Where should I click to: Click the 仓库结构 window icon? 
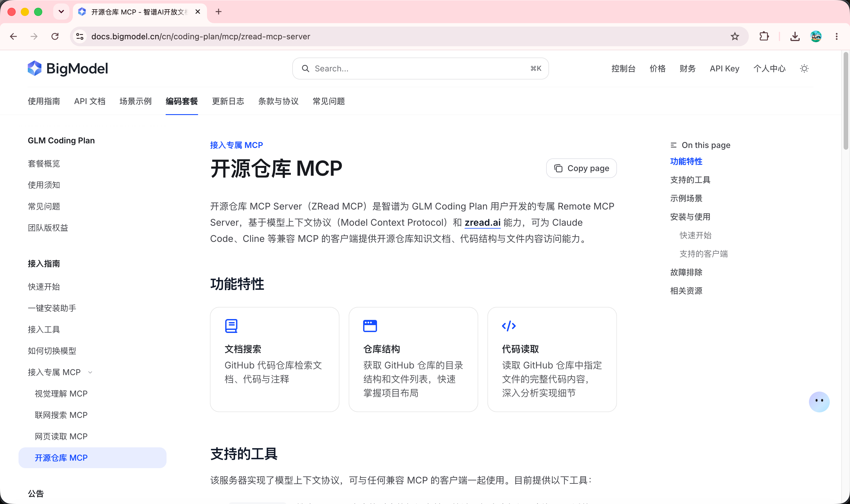click(x=370, y=326)
